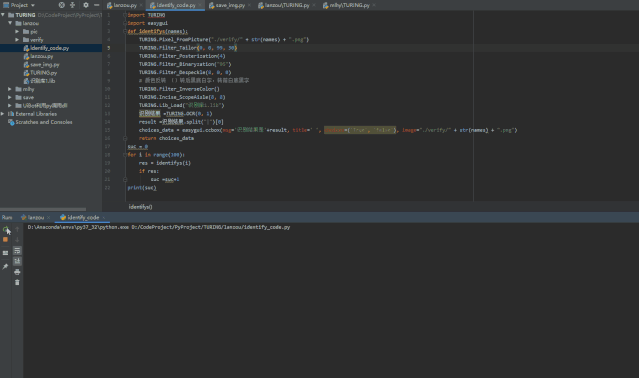Print the console output
The image size is (639, 378).
[17, 272]
